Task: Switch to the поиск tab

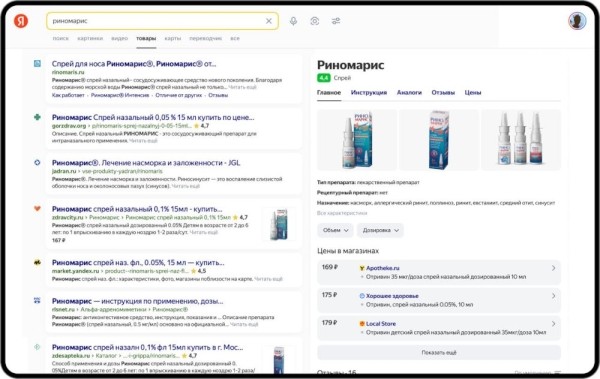Action: 60,38
